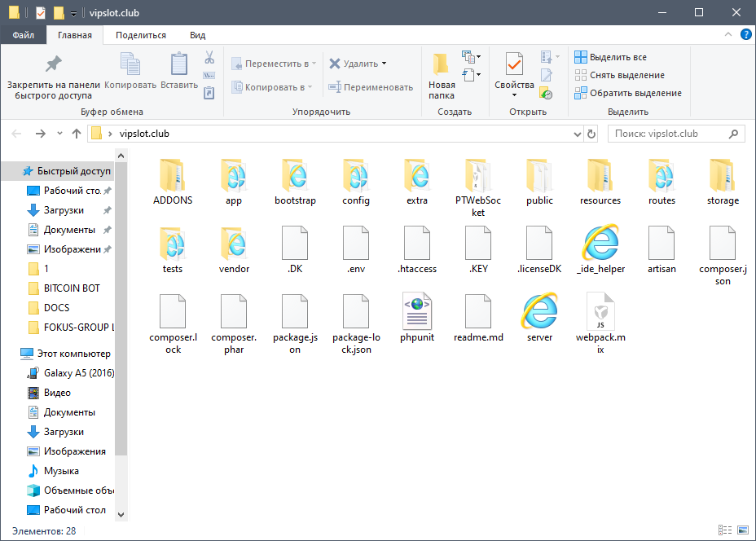Select the phpunit file icon
Screen dimensions: 756x541
[417, 311]
